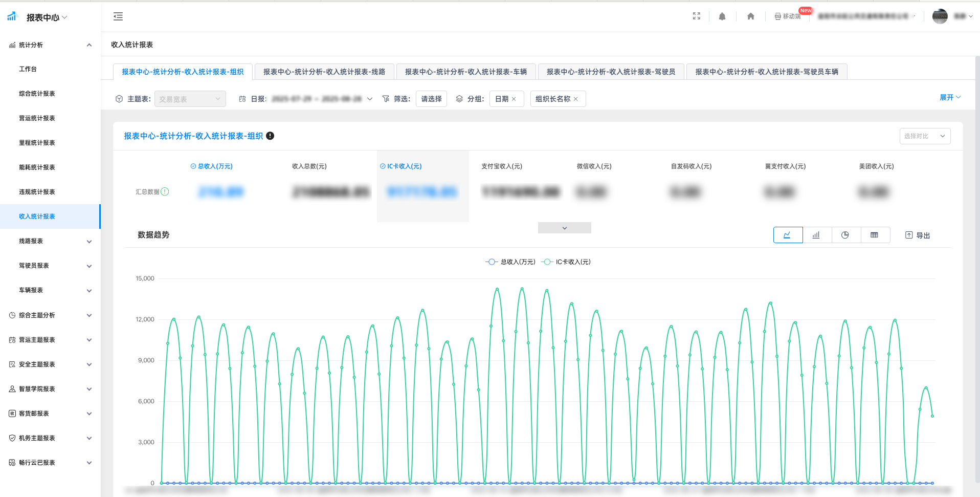Image resolution: width=980 pixels, height=497 pixels.
Task: Enter fullscreen mode
Action: [x=696, y=16]
